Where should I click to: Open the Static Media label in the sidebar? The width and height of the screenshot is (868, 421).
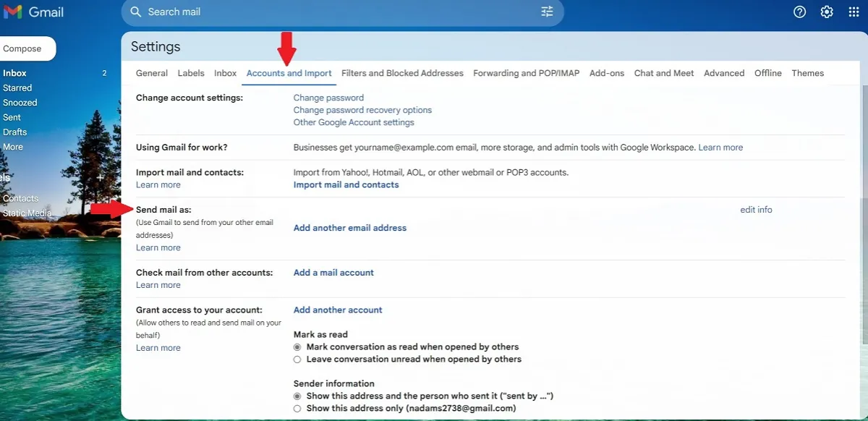pyautogui.click(x=27, y=213)
